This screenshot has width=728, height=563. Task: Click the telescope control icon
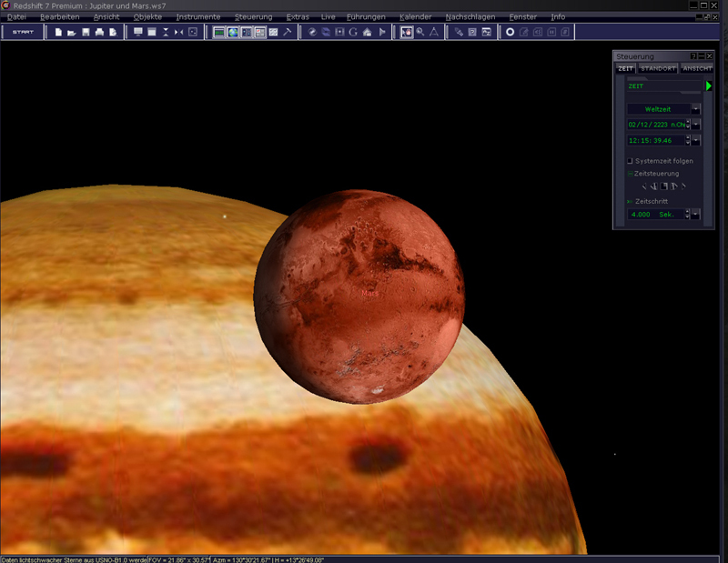pyautogui.click(x=459, y=32)
